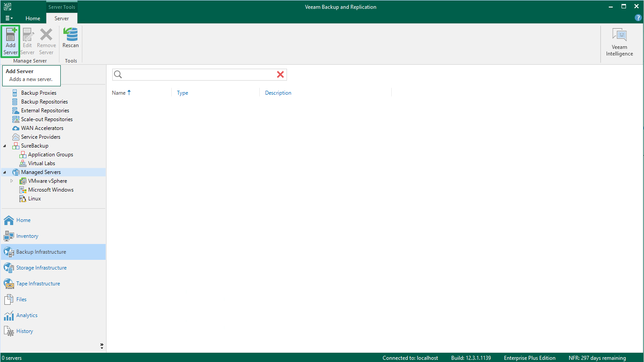The image size is (644, 362).
Task: Select the Server ribbon tab
Action: [62, 18]
